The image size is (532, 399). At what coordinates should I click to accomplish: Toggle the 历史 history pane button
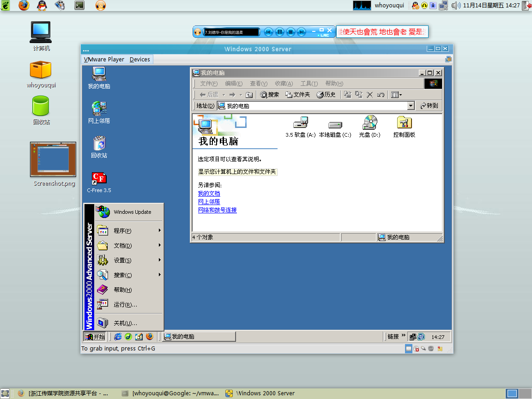click(x=326, y=95)
